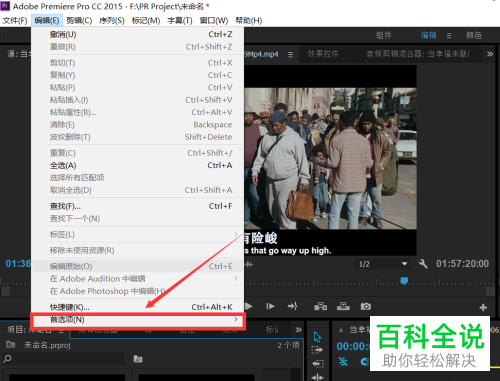The image size is (500, 381).
Task: Open the wrench settings icon
Action: [x=423, y=264]
